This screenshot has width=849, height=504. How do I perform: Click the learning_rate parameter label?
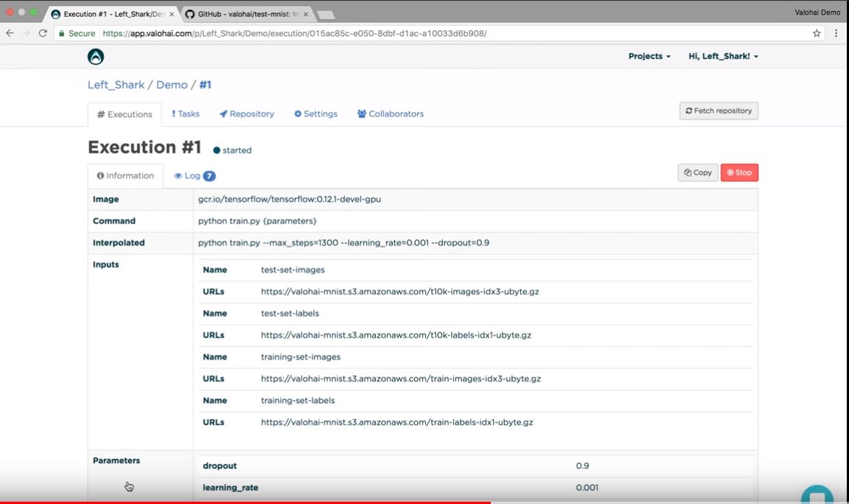[x=230, y=488]
